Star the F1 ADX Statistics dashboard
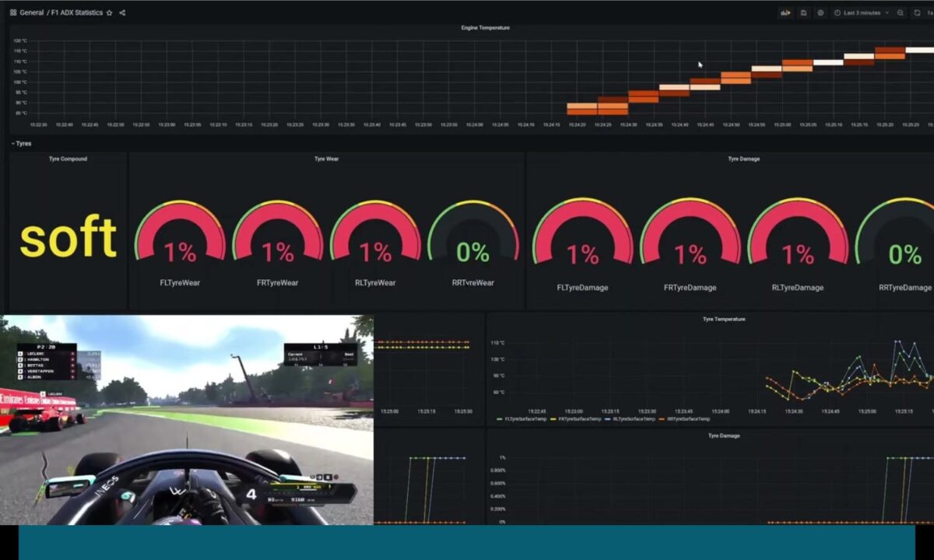 click(109, 12)
